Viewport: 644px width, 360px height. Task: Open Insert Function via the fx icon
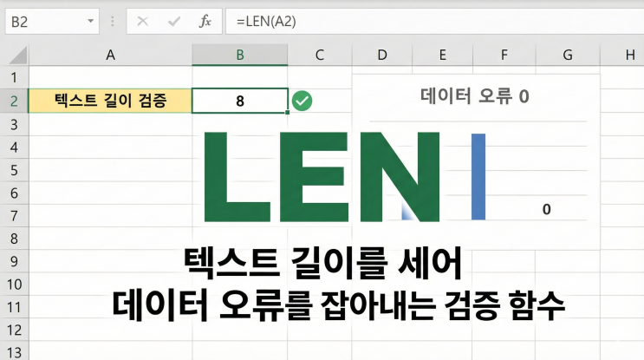coord(205,21)
